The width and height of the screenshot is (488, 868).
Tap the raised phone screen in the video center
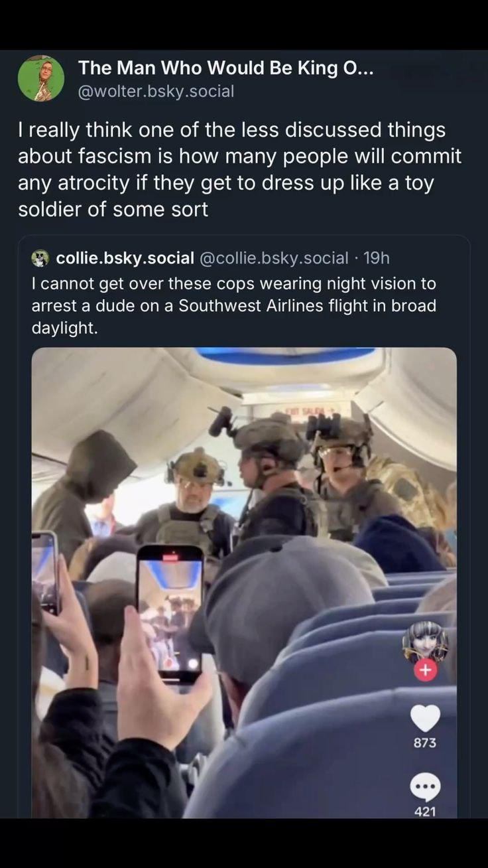[169, 613]
